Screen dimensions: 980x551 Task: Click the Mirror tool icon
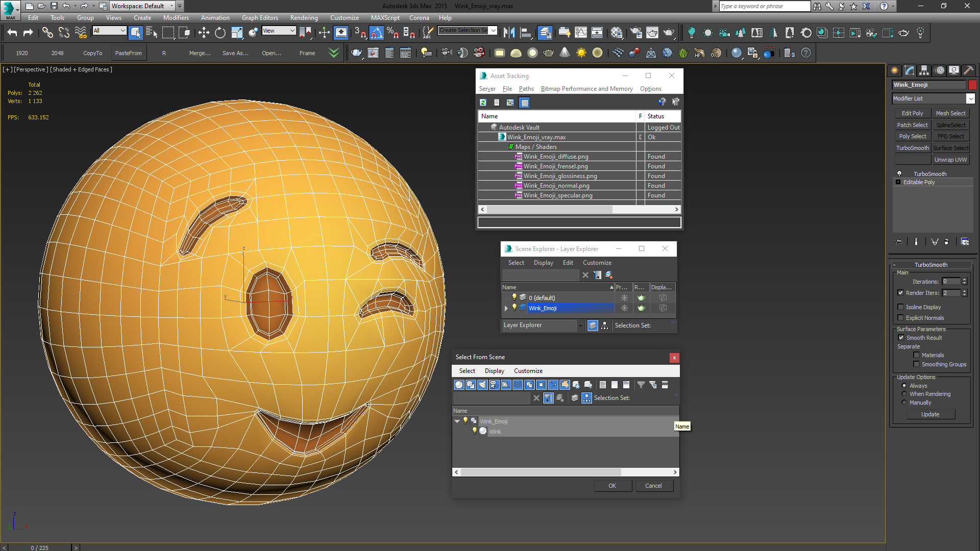tap(509, 33)
